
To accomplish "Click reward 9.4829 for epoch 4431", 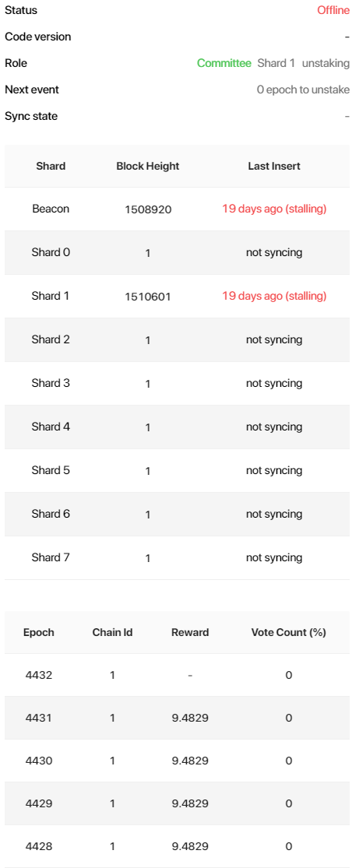I will pos(190,718).
